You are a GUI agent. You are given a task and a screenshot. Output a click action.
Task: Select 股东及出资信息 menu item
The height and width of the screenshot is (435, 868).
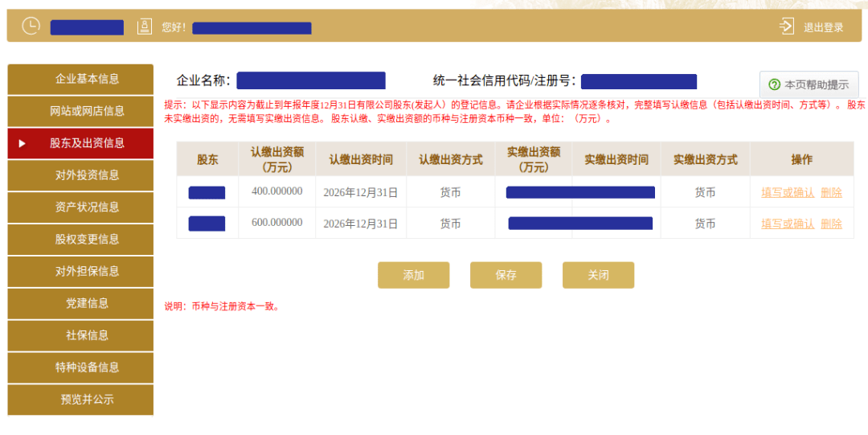point(80,143)
